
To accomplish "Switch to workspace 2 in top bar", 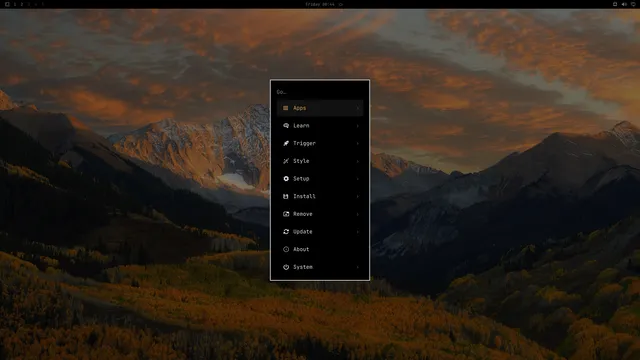I will click(22, 4).
